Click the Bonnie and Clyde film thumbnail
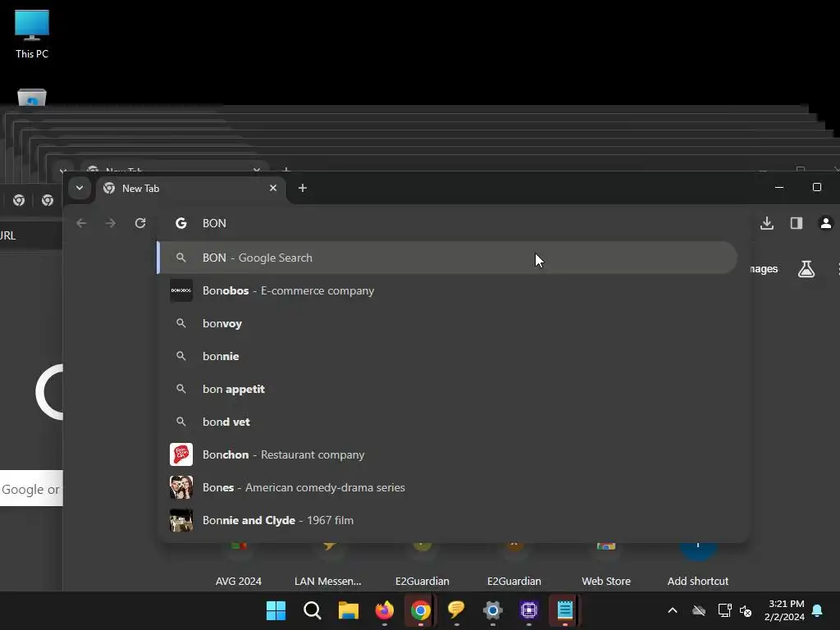This screenshot has width=840, height=630. [181, 520]
